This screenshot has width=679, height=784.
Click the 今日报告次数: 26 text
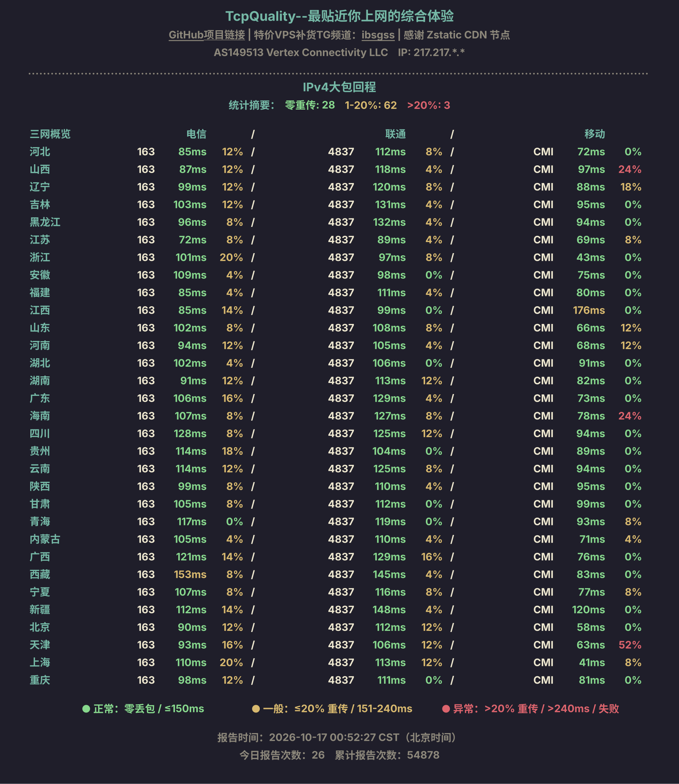coord(282,755)
